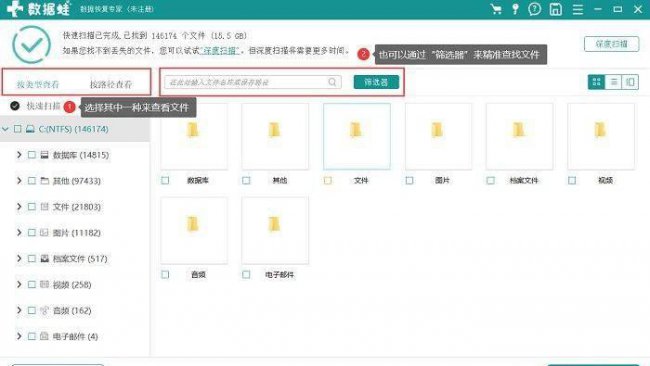Expand the 档案文件 (517) node

[19, 258]
